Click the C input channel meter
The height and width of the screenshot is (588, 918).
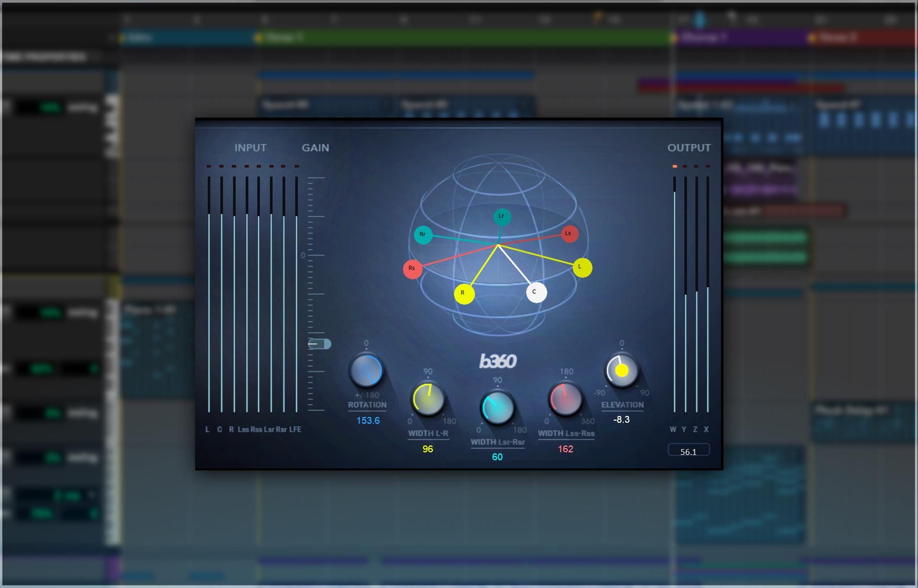click(221, 294)
